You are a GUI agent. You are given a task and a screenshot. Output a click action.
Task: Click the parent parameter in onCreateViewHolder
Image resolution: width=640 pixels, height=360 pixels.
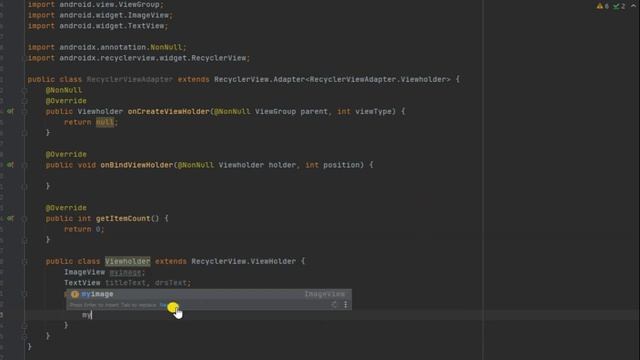[x=314, y=111]
